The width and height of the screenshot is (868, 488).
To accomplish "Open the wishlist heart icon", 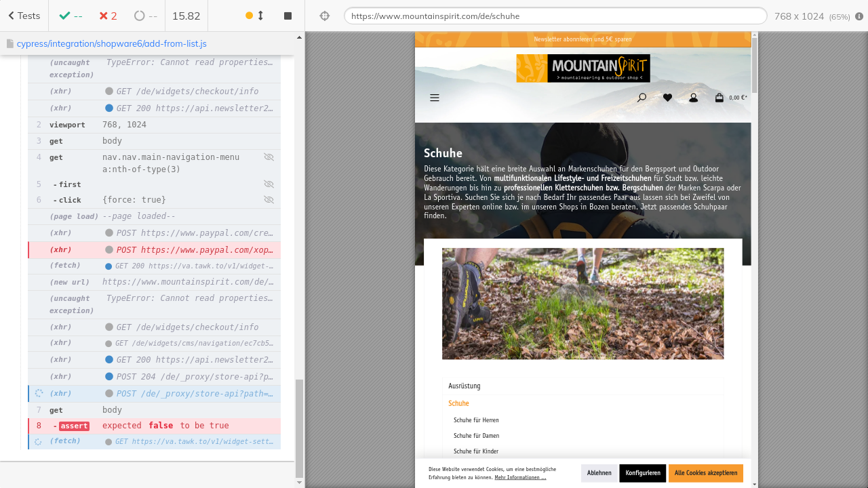I will coord(667,98).
